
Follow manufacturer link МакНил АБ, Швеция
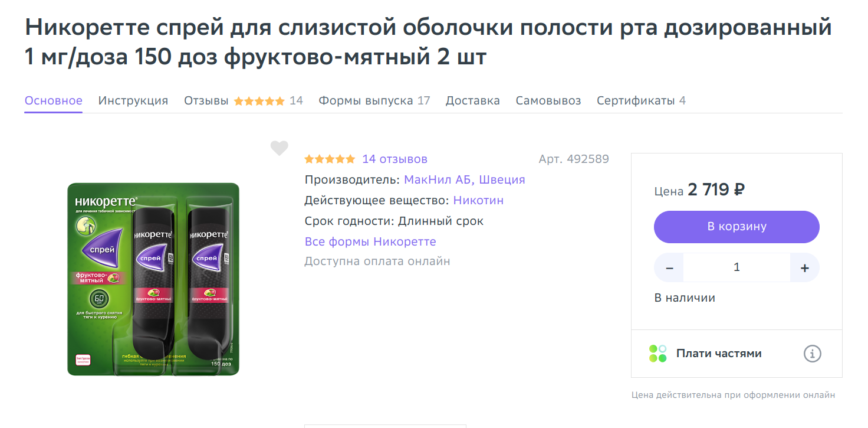[465, 179]
